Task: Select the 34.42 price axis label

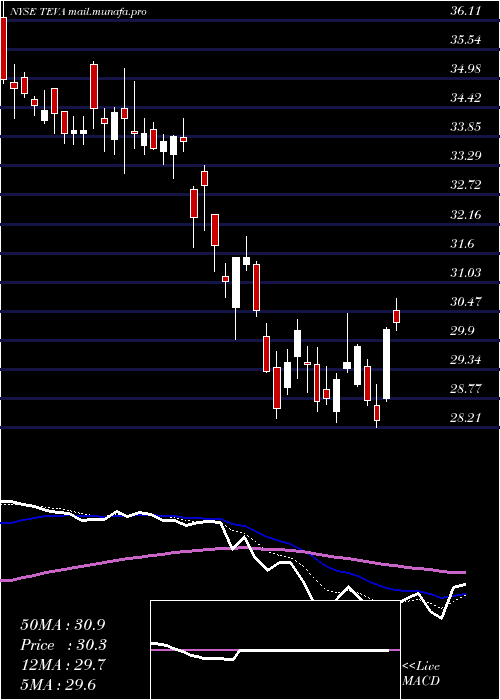Action: point(466,98)
